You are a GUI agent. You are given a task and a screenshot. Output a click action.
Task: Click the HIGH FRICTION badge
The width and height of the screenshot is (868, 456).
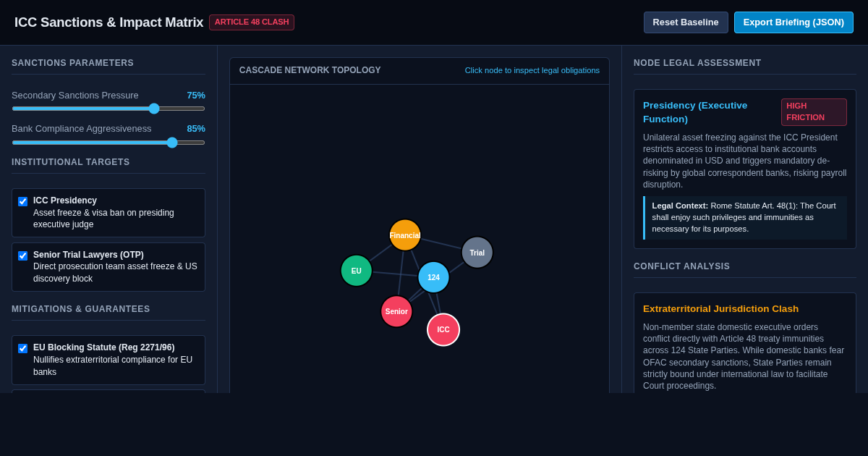pyautogui.click(x=814, y=112)
